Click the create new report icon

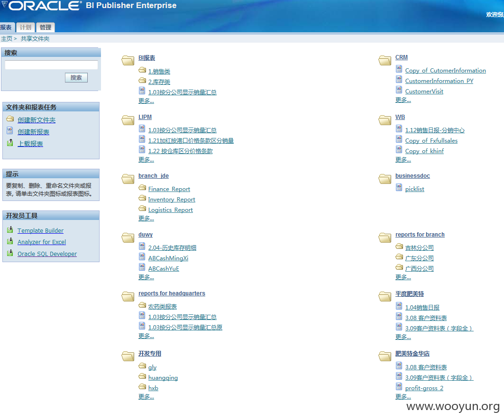[x=10, y=130]
